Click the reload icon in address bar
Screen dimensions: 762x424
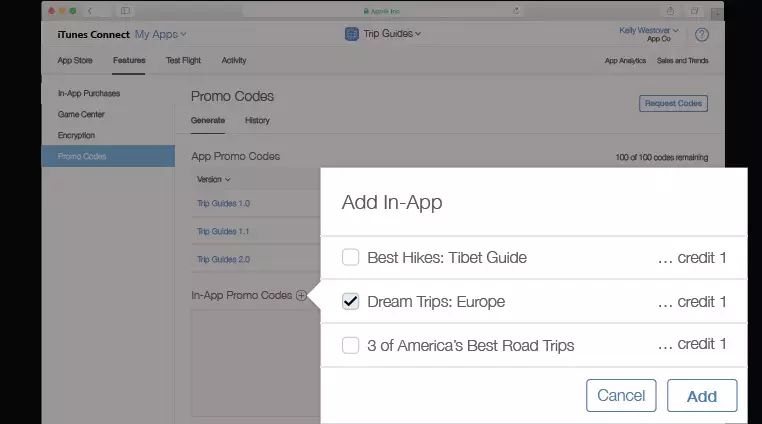(x=516, y=11)
